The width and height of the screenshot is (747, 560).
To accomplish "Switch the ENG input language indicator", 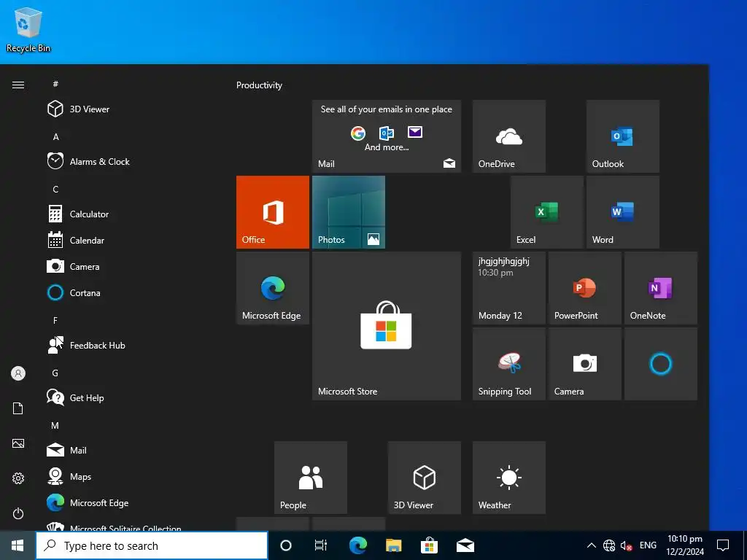I will pos(648,545).
